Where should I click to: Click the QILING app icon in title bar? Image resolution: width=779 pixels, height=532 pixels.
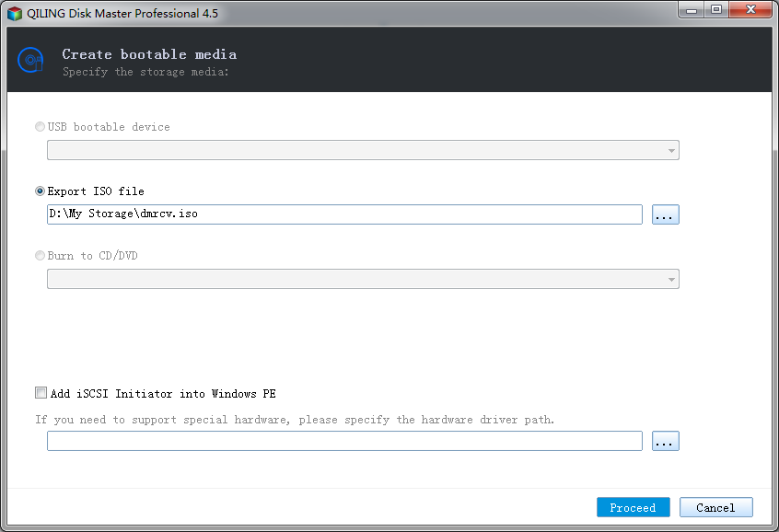15,14
